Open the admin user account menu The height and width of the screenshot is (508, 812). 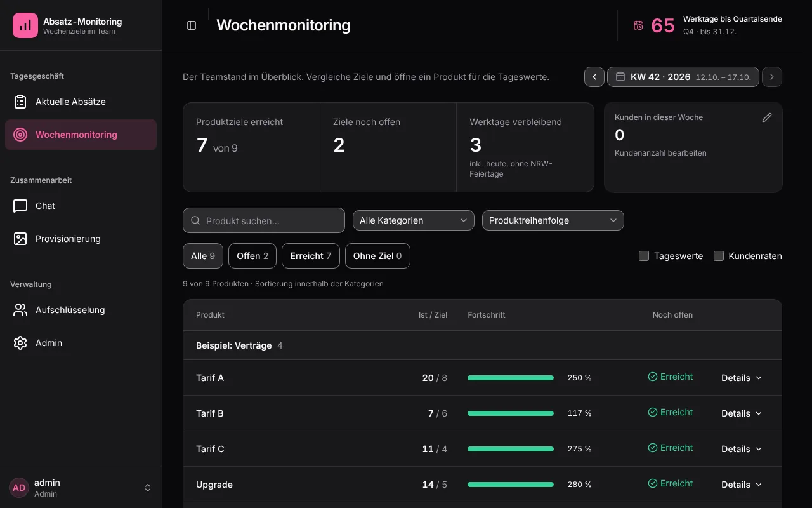[x=81, y=488]
